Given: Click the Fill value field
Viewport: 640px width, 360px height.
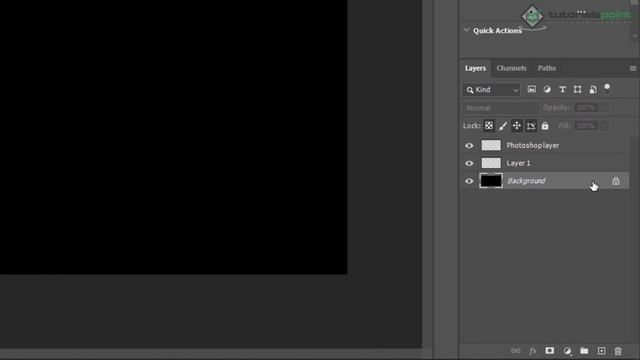Looking at the screenshot, I should [586, 126].
